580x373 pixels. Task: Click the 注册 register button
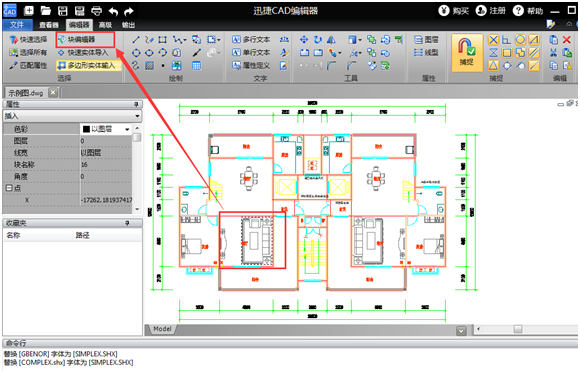click(x=491, y=11)
